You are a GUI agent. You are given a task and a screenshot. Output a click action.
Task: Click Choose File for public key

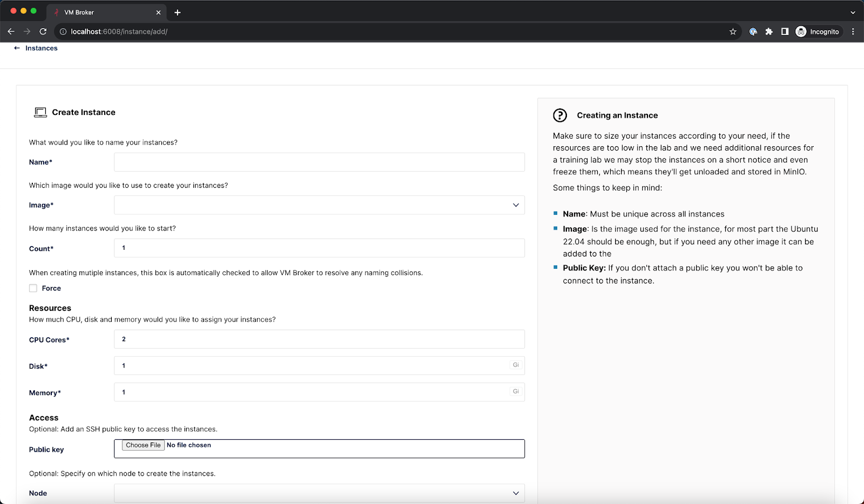point(143,445)
